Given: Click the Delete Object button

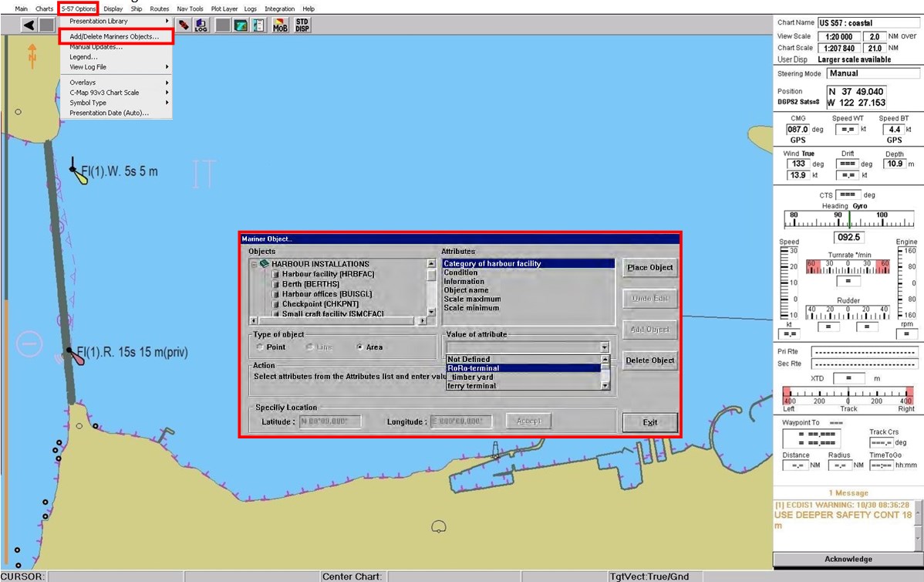Looking at the screenshot, I should 650,361.
